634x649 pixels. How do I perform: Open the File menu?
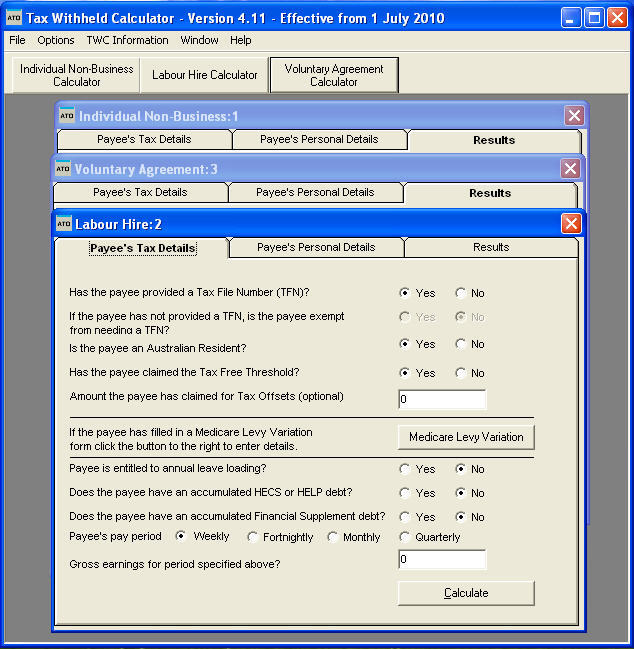tap(17, 40)
